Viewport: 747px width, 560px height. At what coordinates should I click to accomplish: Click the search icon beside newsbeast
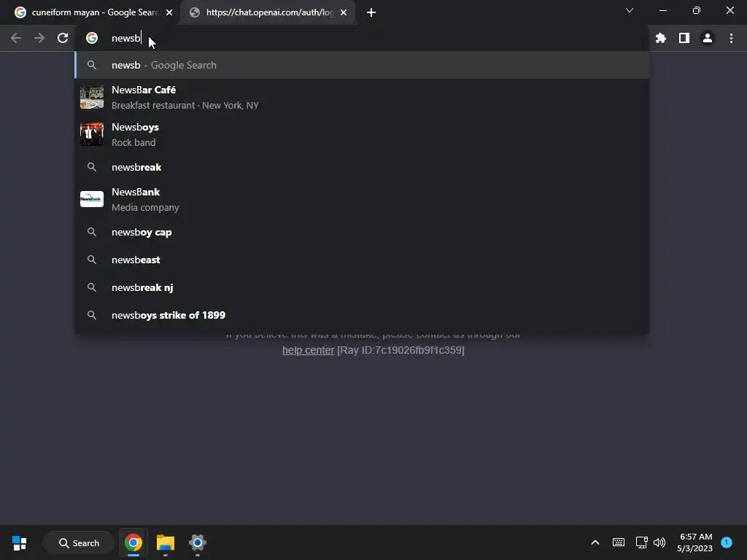click(x=92, y=260)
